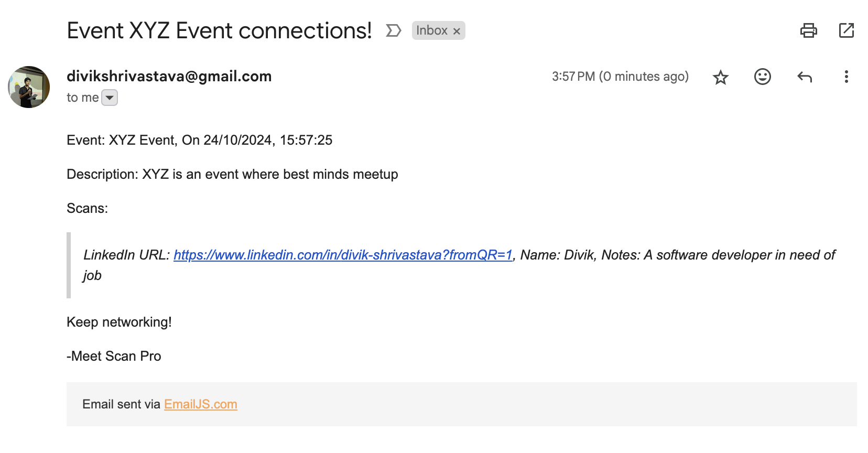The image size is (868, 453).
Task: Click the 'Keep networking!' line
Action: coord(119,322)
